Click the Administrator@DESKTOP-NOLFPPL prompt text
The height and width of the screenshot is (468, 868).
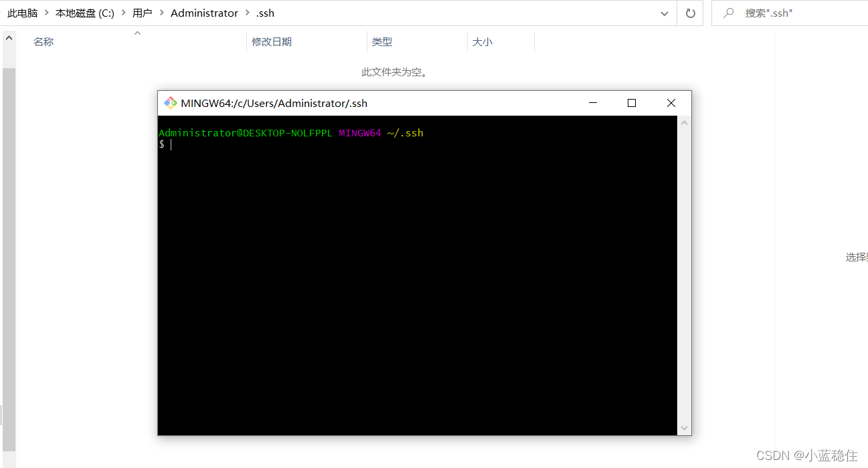tap(246, 133)
